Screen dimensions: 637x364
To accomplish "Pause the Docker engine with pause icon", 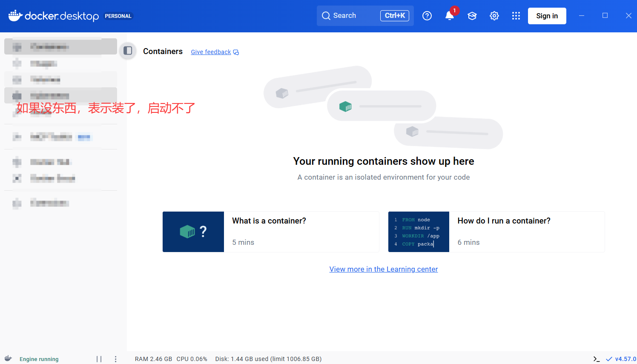I will pos(99,359).
